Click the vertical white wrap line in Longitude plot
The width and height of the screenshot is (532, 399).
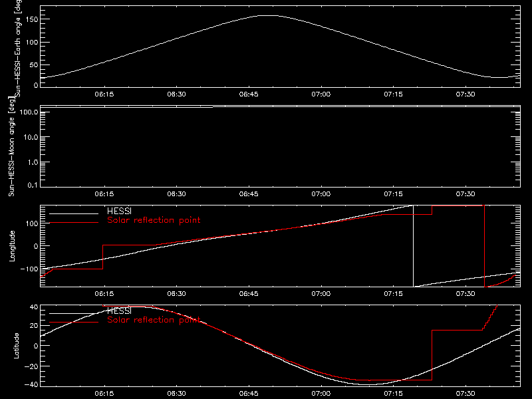(x=413, y=246)
